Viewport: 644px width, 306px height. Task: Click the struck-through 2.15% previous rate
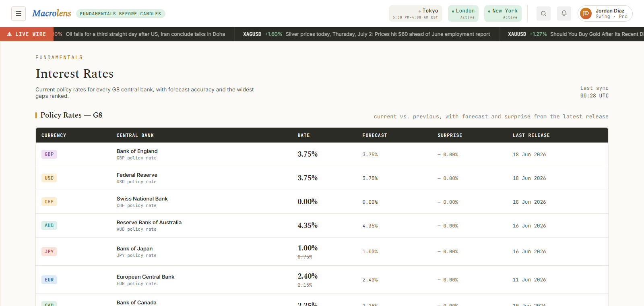click(305, 285)
